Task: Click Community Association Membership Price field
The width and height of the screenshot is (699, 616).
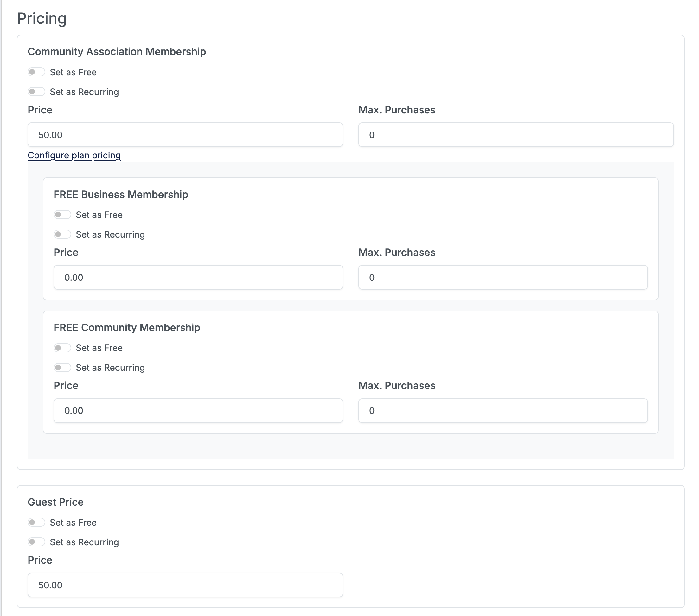Action: pyautogui.click(x=185, y=135)
